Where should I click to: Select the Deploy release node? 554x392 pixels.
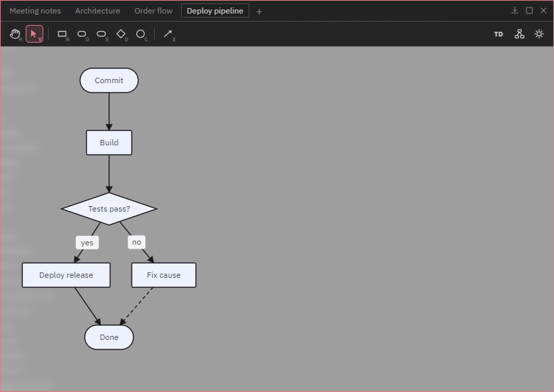(x=66, y=275)
